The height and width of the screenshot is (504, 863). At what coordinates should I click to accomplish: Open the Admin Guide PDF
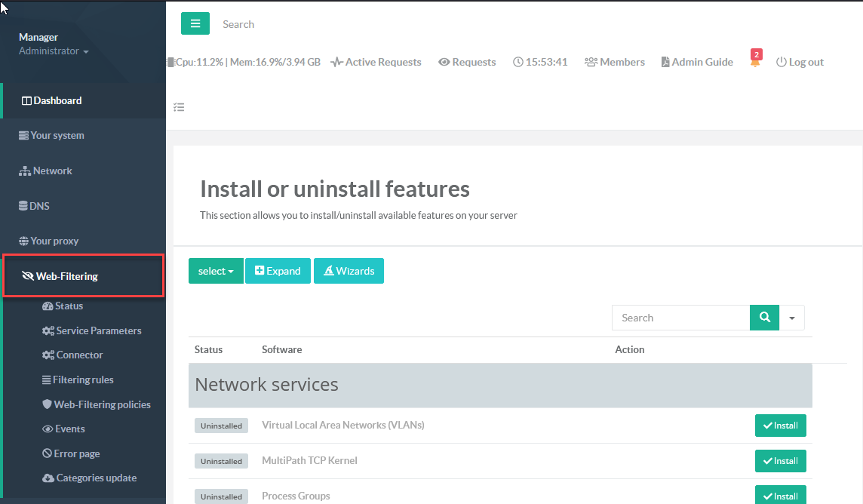(x=697, y=62)
